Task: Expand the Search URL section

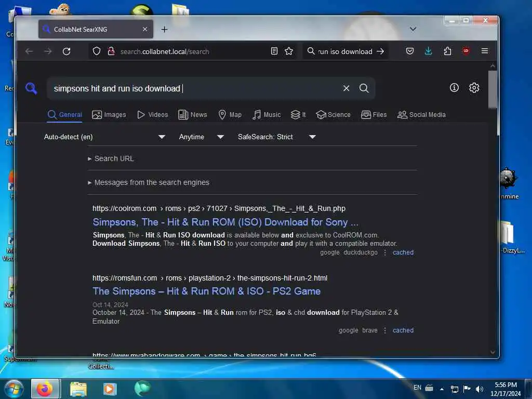Action: point(111,158)
